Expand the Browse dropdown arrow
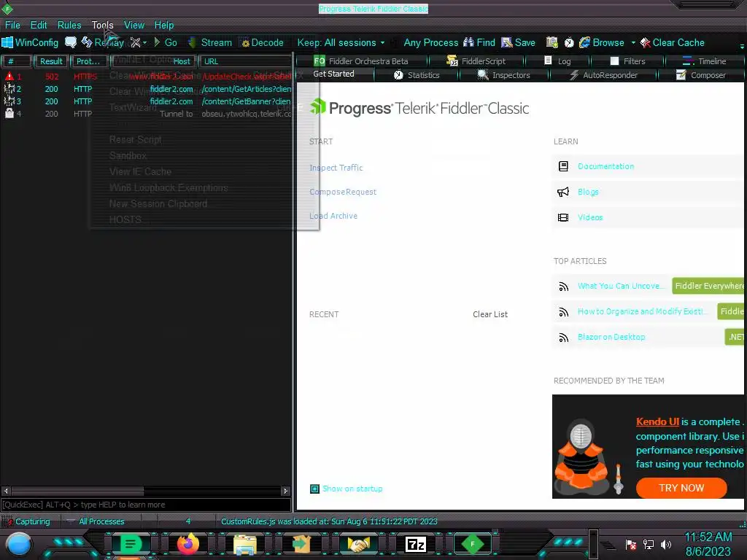Image resolution: width=747 pixels, height=560 pixels. [x=633, y=42]
